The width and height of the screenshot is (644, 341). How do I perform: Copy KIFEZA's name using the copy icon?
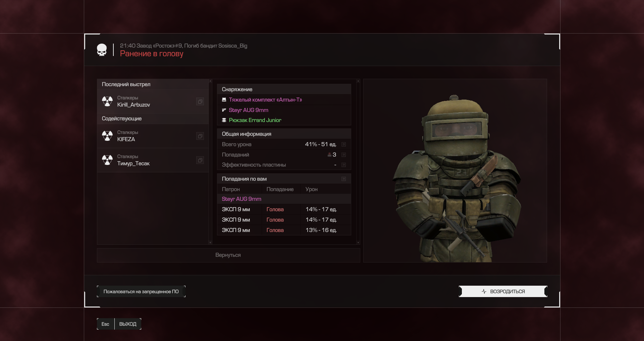pyautogui.click(x=200, y=136)
